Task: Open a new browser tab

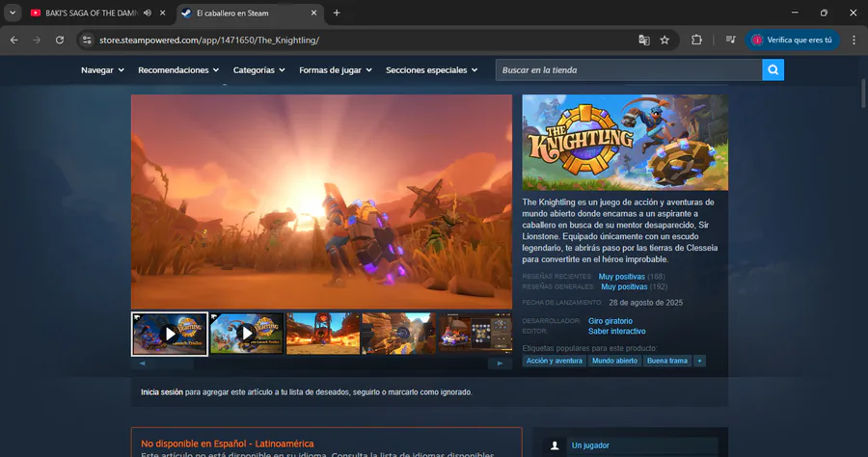Action: tap(337, 13)
